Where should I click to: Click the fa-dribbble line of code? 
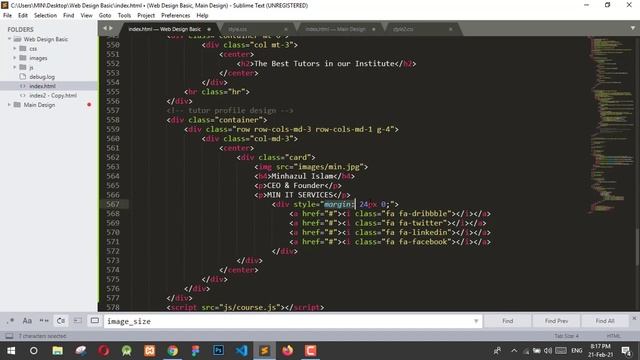(x=390, y=213)
